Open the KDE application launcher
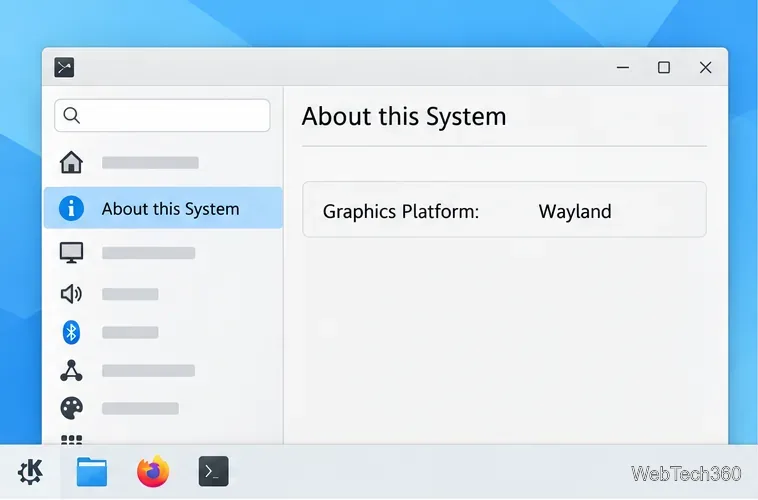This screenshot has height=500, width=758. point(30,471)
